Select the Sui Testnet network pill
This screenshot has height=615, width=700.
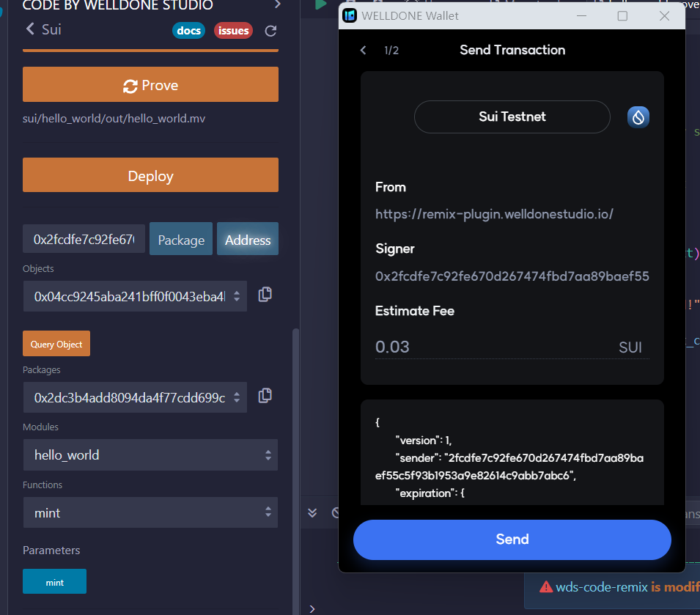[512, 117]
